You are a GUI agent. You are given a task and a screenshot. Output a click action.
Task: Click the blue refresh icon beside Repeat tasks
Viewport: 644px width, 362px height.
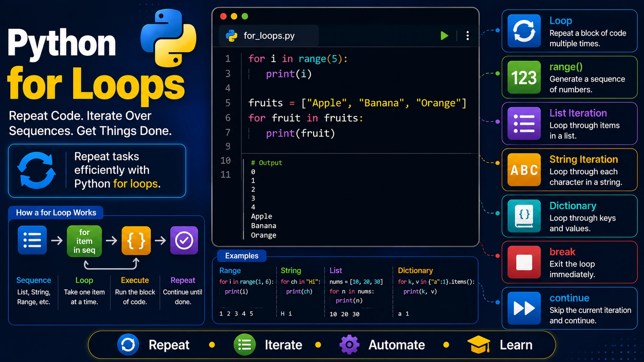(37, 170)
